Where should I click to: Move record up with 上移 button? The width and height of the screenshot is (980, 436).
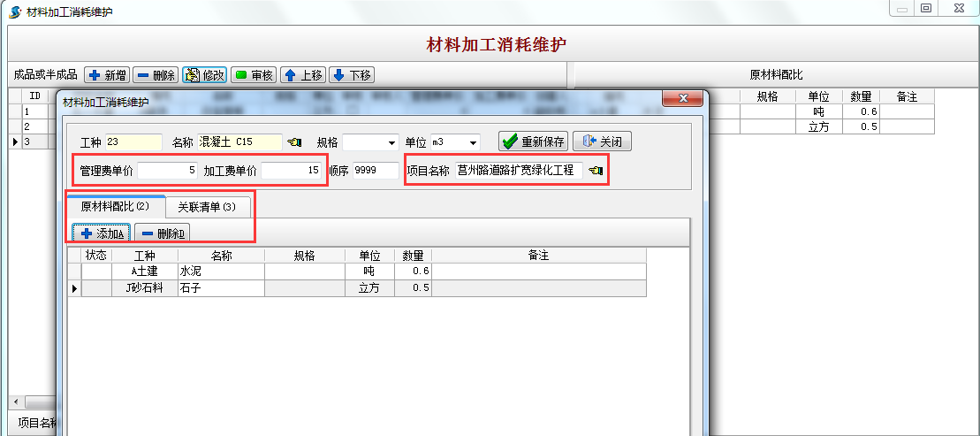pos(303,75)
